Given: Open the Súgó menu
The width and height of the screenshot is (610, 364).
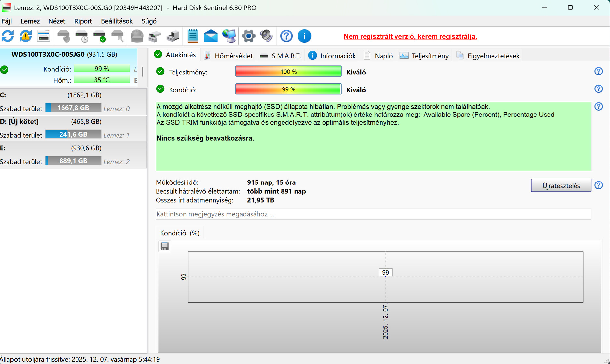Looking at the screenshot, I should click(x=149, y=21).
